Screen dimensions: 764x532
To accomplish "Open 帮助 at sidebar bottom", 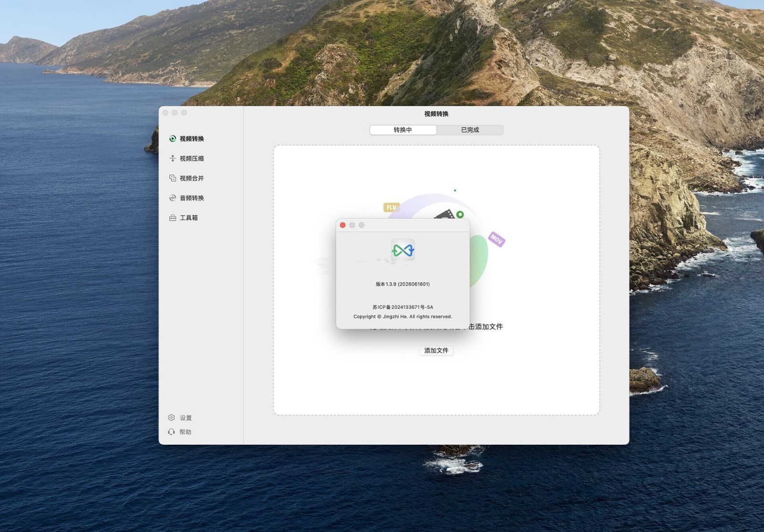I will coord(180,432).
